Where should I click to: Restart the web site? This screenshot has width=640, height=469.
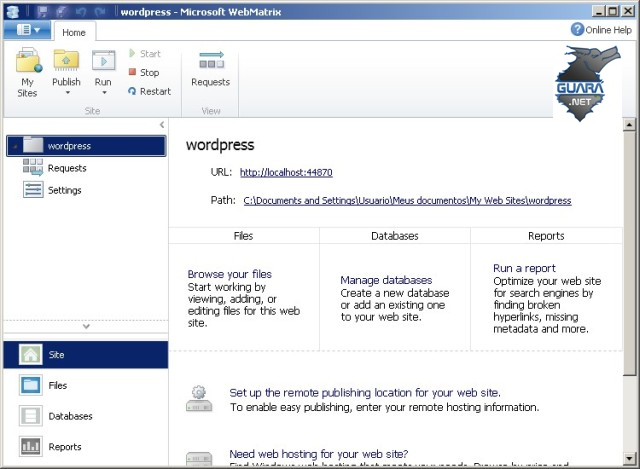point(149,91)
